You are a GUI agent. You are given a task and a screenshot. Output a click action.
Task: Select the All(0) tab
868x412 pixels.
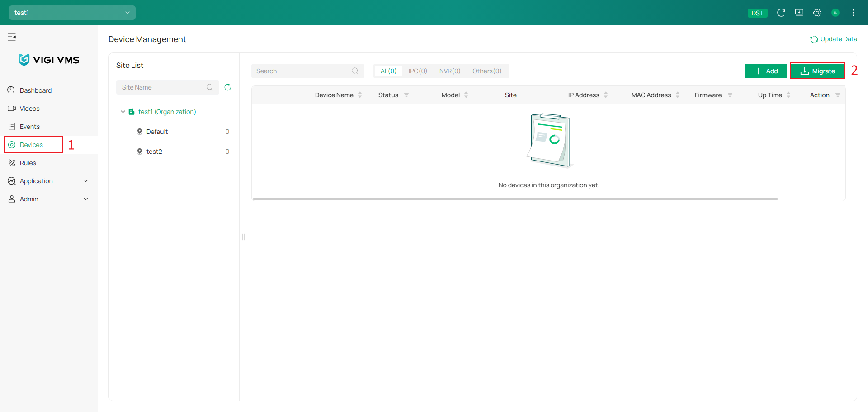pos(388,71)
